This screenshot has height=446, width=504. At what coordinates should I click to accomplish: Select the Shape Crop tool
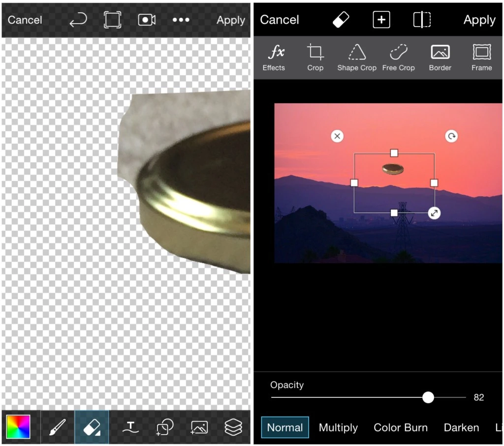point(357,58)
